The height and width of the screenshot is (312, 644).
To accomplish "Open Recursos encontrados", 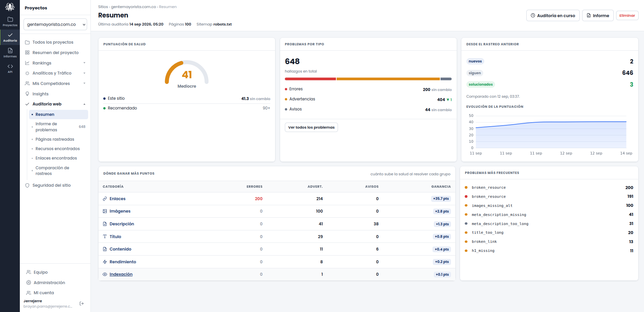I will [x=59, y=149].
